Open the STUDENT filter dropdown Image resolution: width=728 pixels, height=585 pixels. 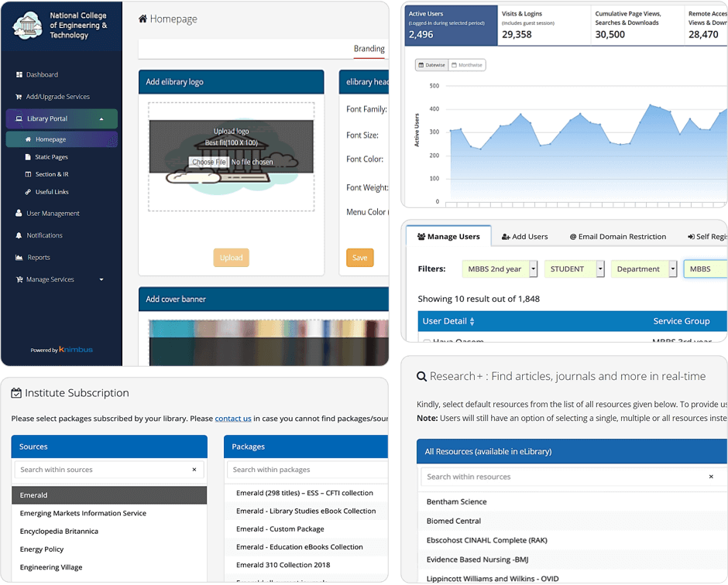[600, 269]
